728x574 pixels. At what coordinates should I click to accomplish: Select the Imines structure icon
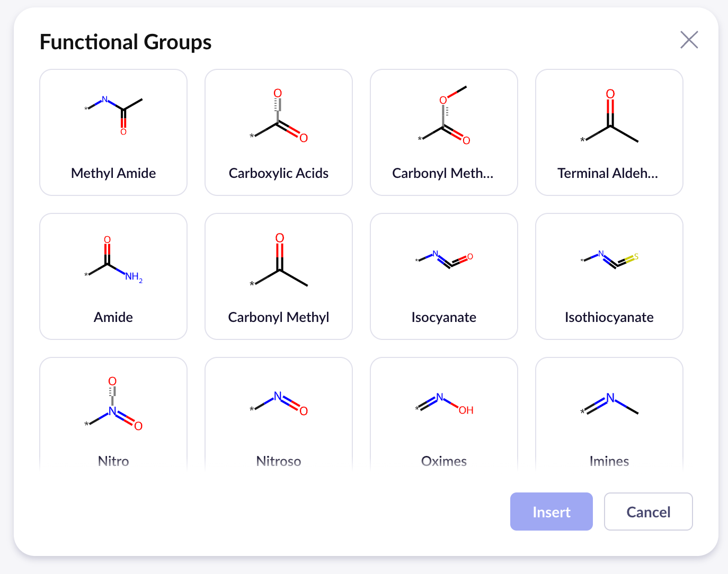609,403
